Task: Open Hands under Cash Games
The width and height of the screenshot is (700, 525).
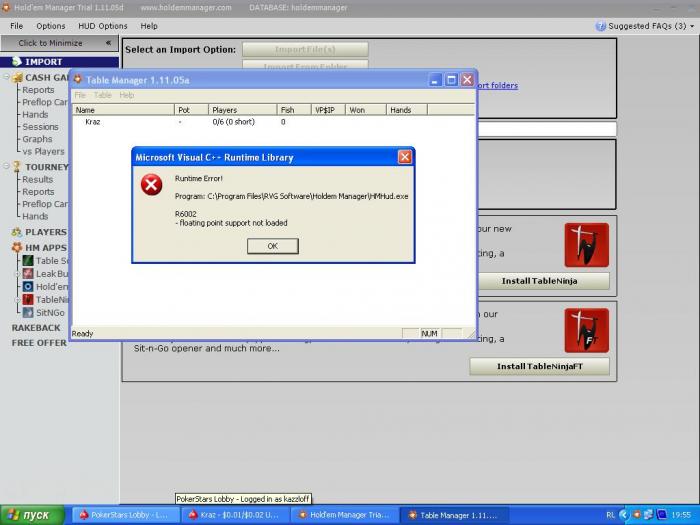Action: click(35, 114)
